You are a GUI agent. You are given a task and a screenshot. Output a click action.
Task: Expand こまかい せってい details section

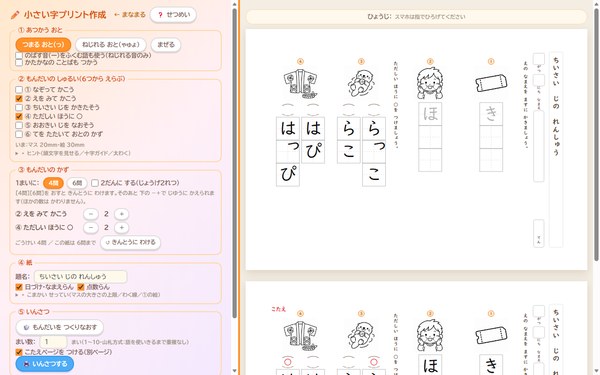[88, 295]
